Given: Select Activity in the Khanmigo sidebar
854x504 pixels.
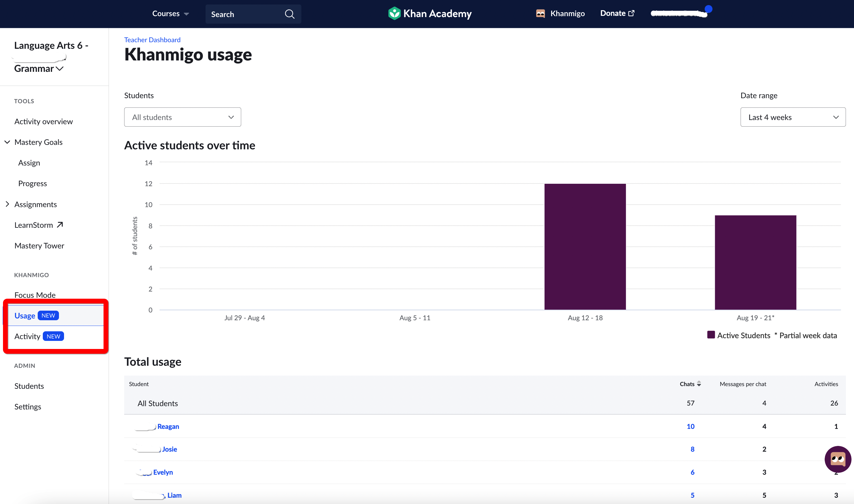Looking at the screenshot, I should click(27, 336).
